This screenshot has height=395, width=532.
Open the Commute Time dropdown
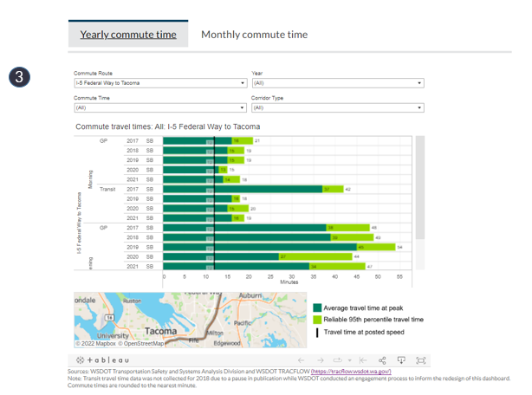160,108
